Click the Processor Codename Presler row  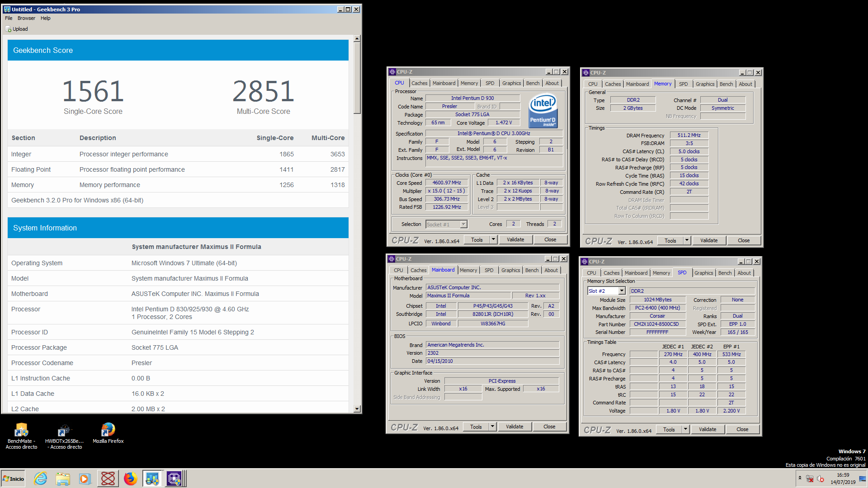[x=178, y=363]
